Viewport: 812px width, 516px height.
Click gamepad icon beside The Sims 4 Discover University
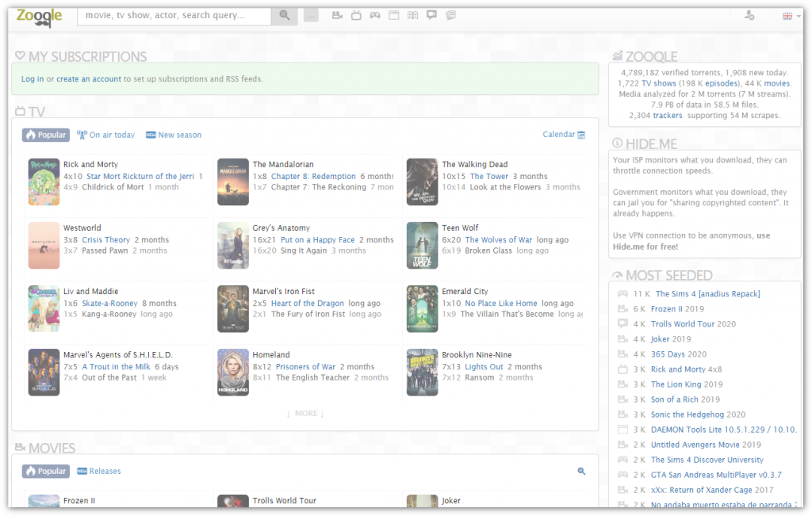click(x=623, y=460)
